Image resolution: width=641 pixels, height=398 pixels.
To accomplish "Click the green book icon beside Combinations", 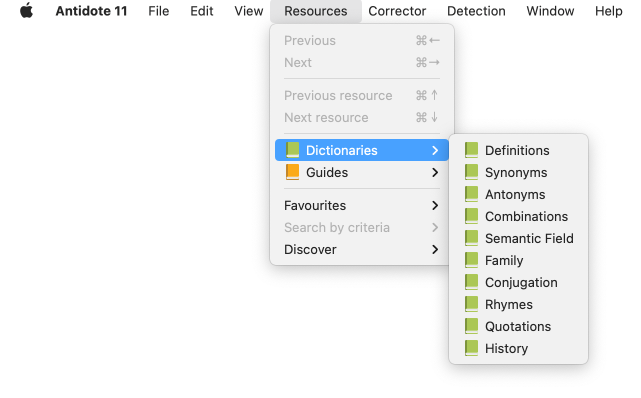I will (471, 216).
